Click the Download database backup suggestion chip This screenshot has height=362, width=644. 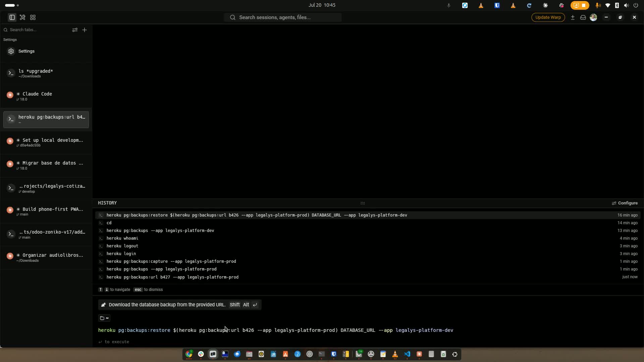[179, 305]
